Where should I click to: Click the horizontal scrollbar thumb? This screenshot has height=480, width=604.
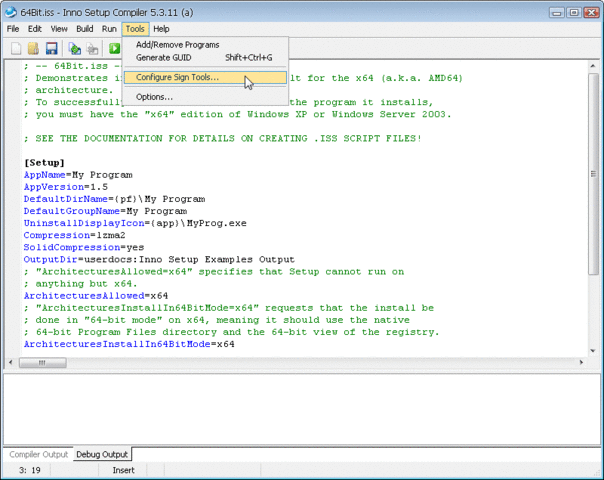point(42,363)
